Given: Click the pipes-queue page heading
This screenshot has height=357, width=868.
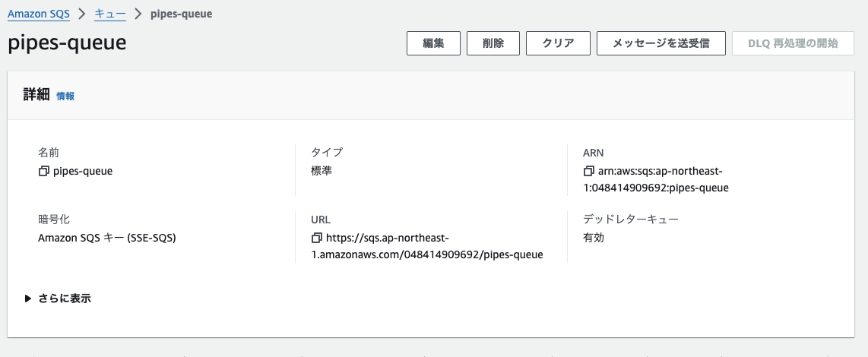Looking at the screenshot, I should [x=67, y=43].
